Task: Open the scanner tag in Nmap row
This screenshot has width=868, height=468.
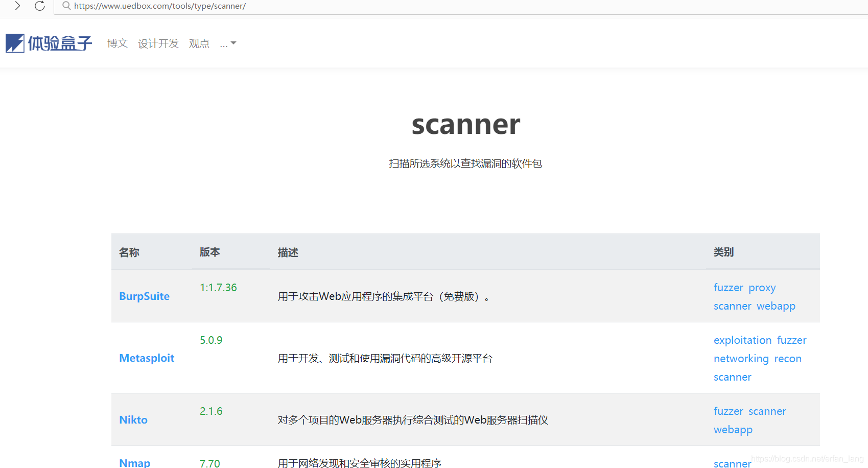Action: click(733, 463)
